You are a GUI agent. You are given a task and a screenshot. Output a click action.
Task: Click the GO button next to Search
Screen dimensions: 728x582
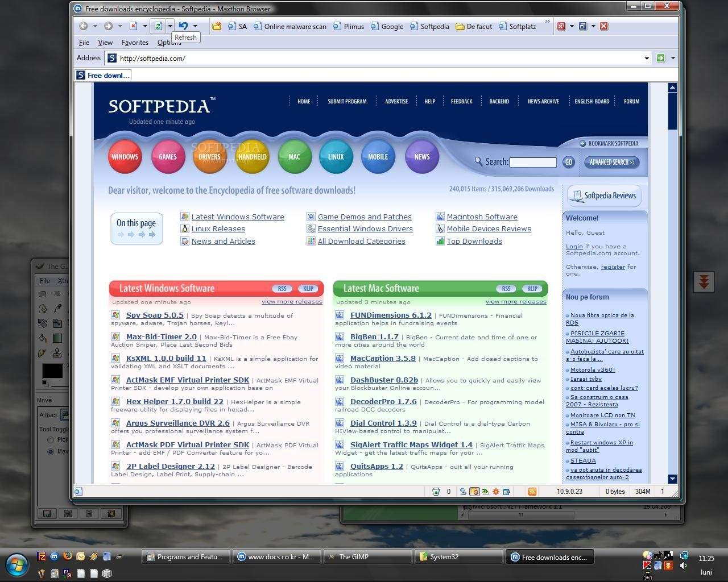pyautogui.click(x=568, y=162)
